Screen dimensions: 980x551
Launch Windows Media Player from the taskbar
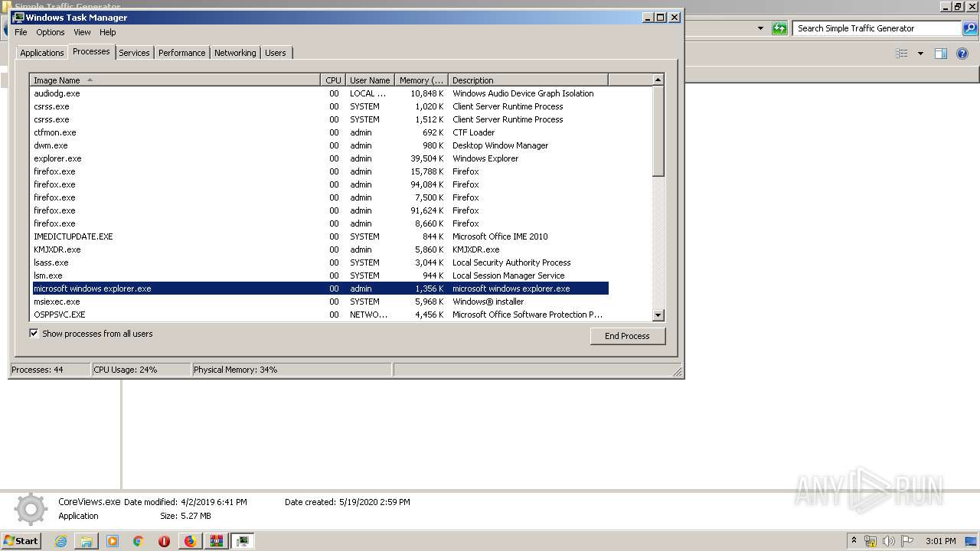[x=113, y=541]
